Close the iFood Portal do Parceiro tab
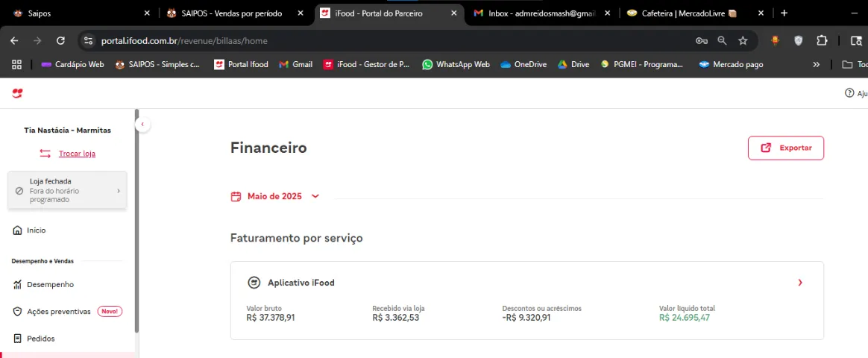This screenshot has width=868, height=358. [454, 13]
